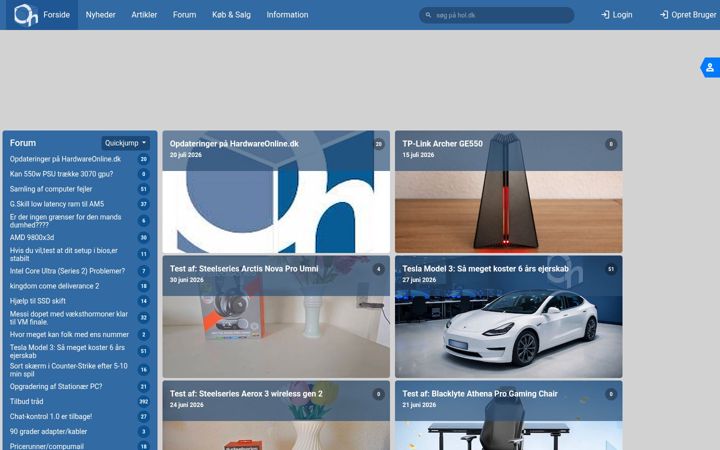The height and width of the screenshot is (450, 720).
Task: Click the Login arrow icon
Action: 605,15
